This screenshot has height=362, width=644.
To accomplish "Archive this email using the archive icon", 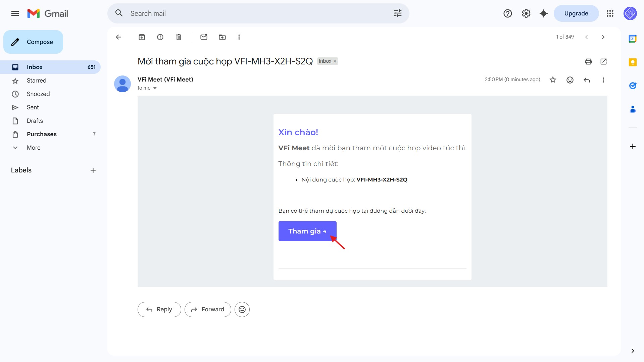I will tap(142, 37).
